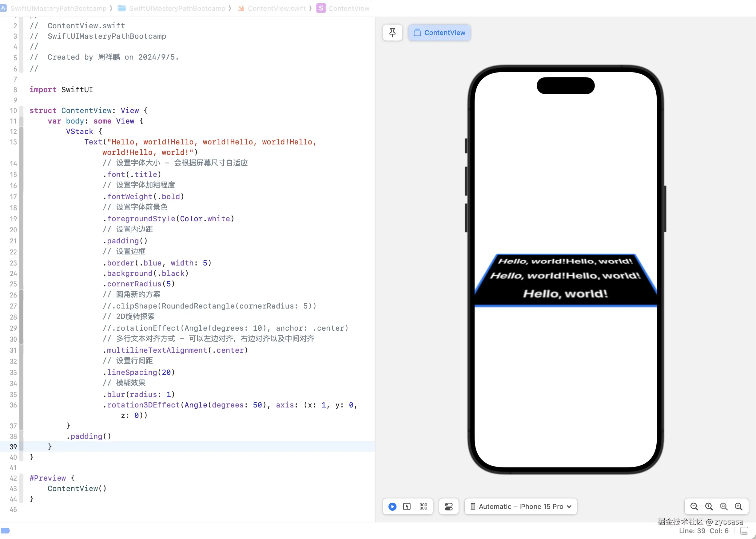The width and height of the screenshot is (756, 539).
Task: Toggle the debug area panel icon
Action: pos(744,531)
